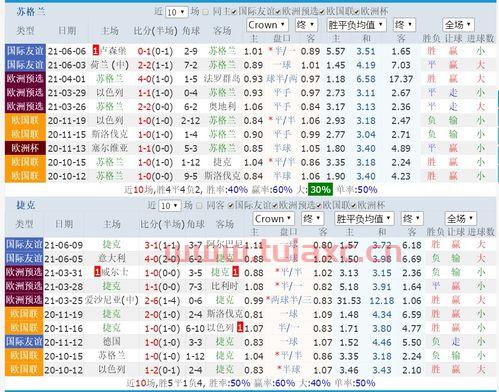Open 胜平负均值 dropdown in 苏格兰 section
The width and height of the screenshot is (499, 392).
pos(356,25)
